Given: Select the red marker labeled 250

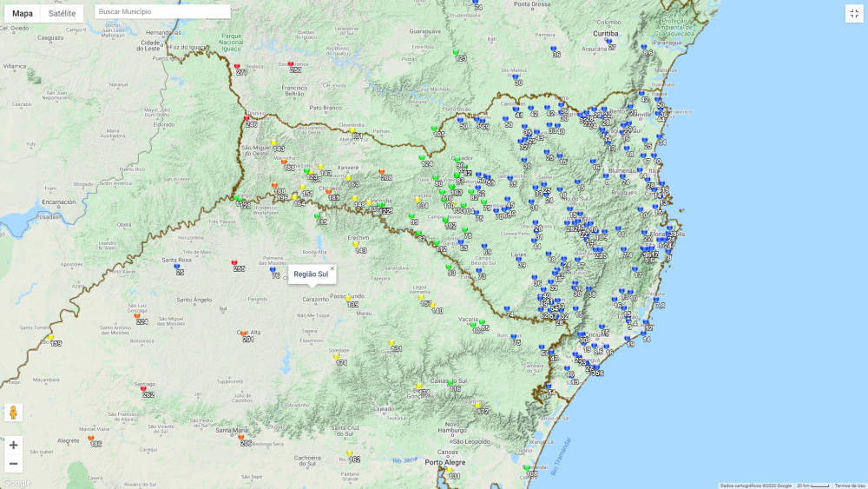Looking at the screenshot, I should (x=291, y=64).
